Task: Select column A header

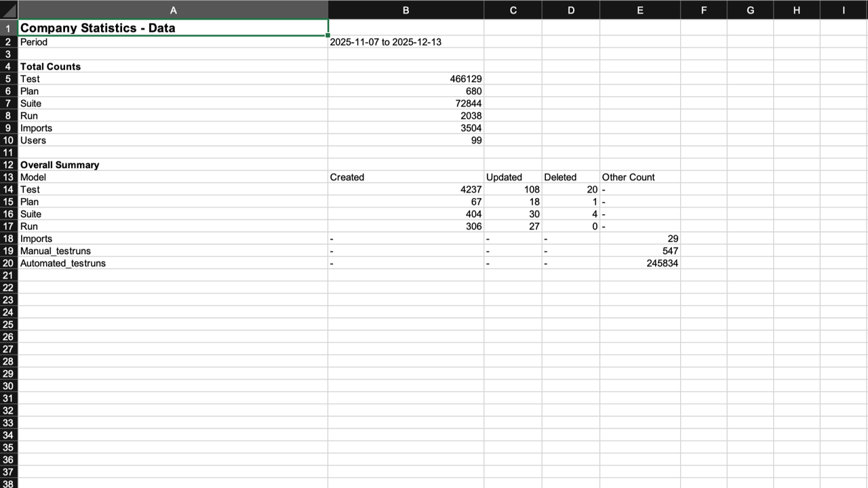Action: click(x=173, y=10)
